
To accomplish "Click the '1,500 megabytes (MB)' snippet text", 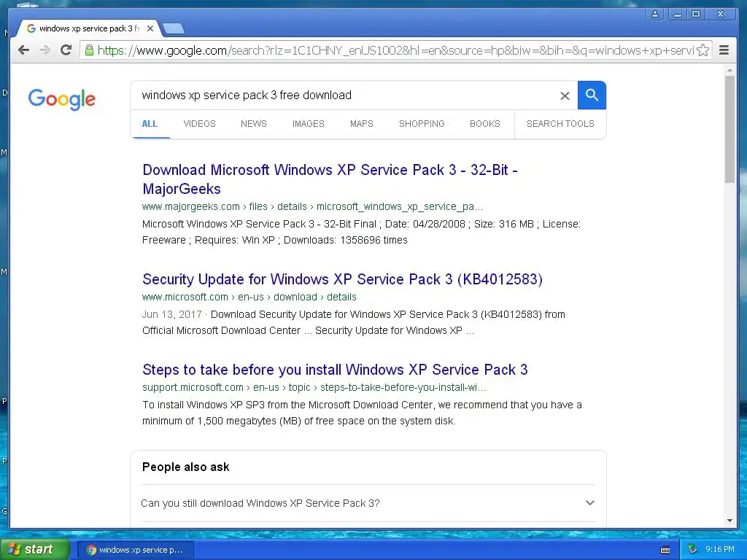I will (248, 421).
